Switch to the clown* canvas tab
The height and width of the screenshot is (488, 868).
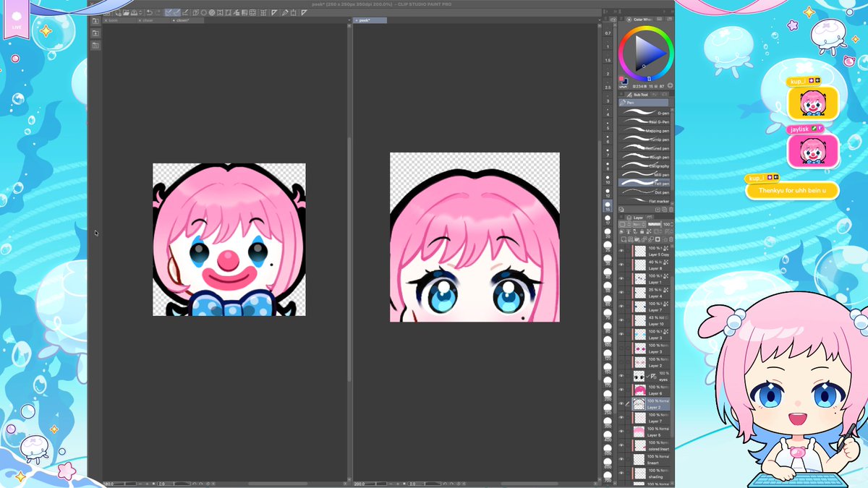(x=187, y=20)
